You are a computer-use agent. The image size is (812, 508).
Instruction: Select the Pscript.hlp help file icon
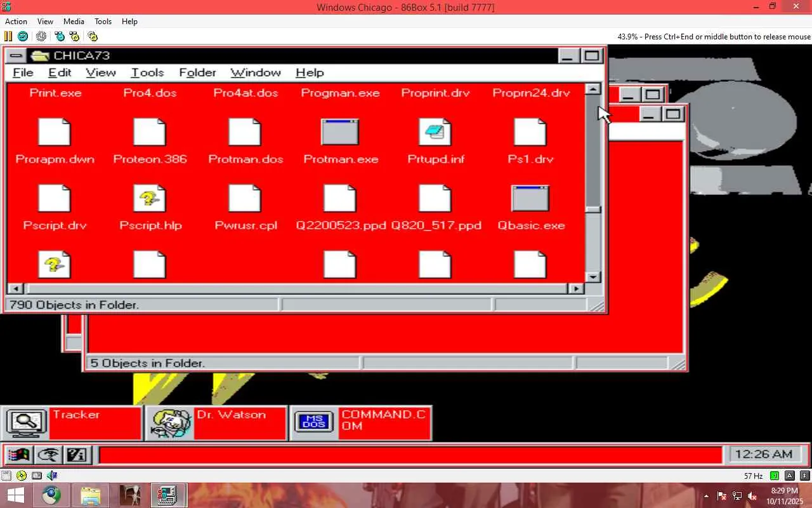pos(150,198)
